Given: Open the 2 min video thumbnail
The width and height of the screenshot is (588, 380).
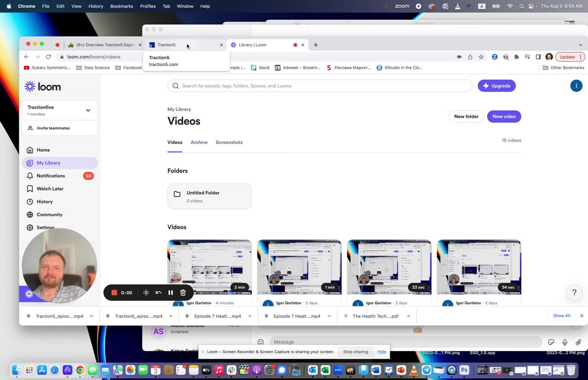Looking at the screenshot, I should point(209,267).
